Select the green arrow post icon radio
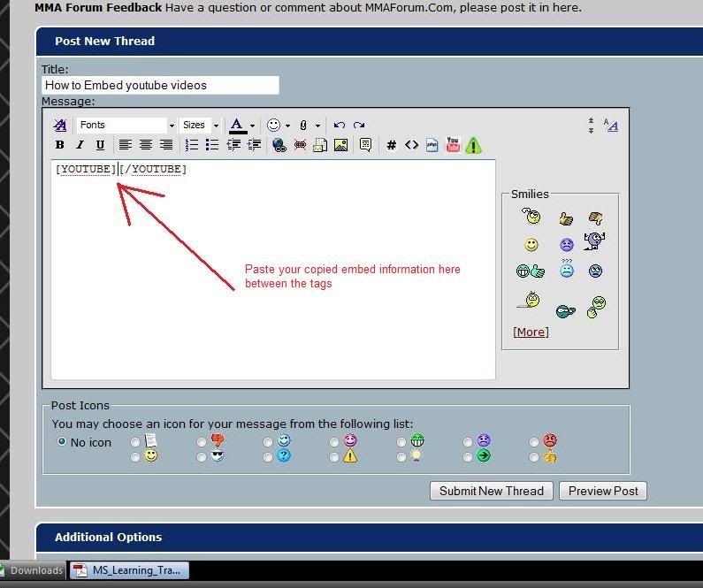The image size is (703, 588). [x=468, y=457]
